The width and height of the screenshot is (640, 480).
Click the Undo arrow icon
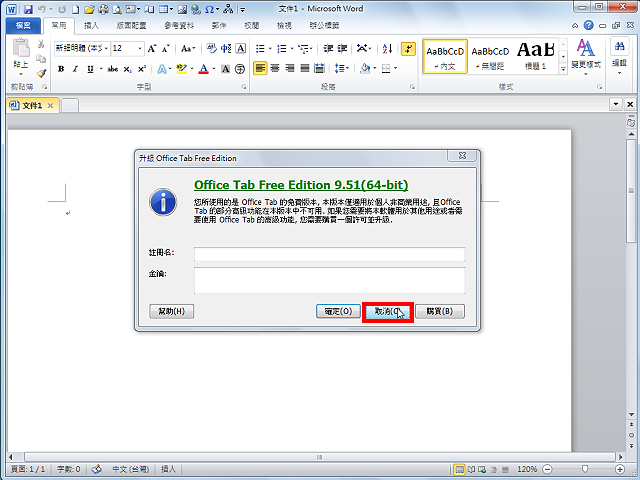pyautogui.click(x=42, y=9)
